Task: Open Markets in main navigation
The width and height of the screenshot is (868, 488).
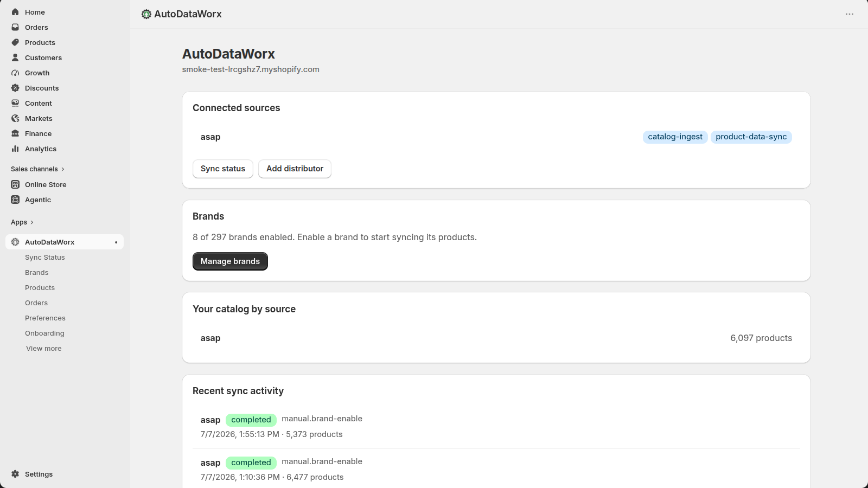Action: point(39,118)
